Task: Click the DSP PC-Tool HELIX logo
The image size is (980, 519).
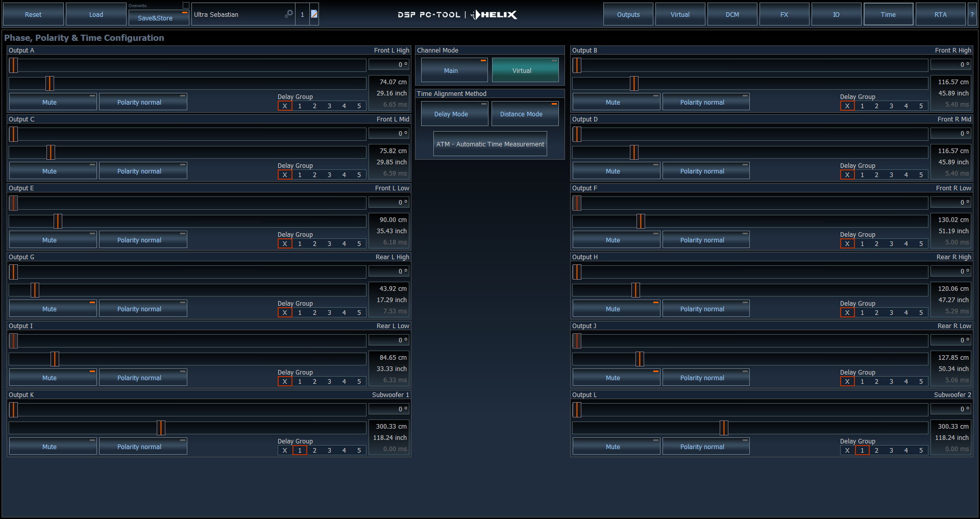Action: 458,15
